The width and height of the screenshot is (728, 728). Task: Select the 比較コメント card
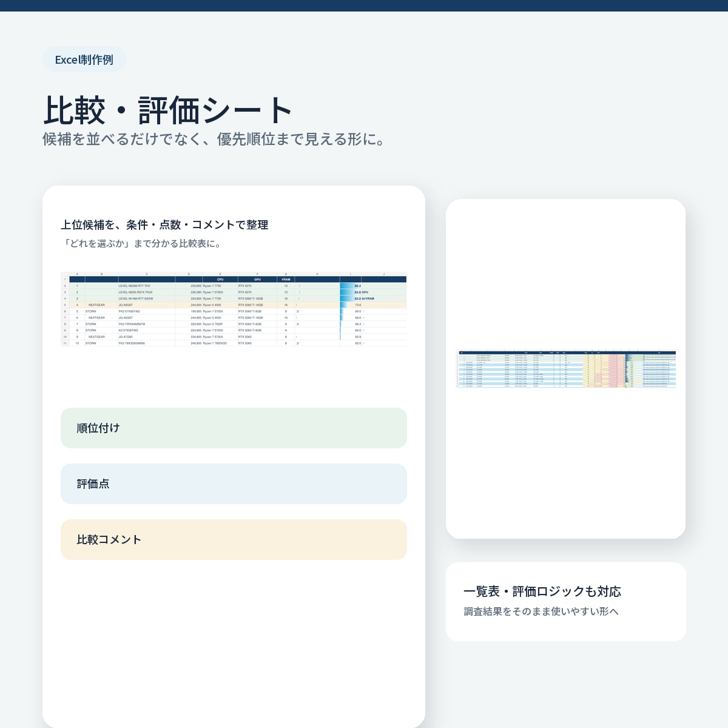234,540
